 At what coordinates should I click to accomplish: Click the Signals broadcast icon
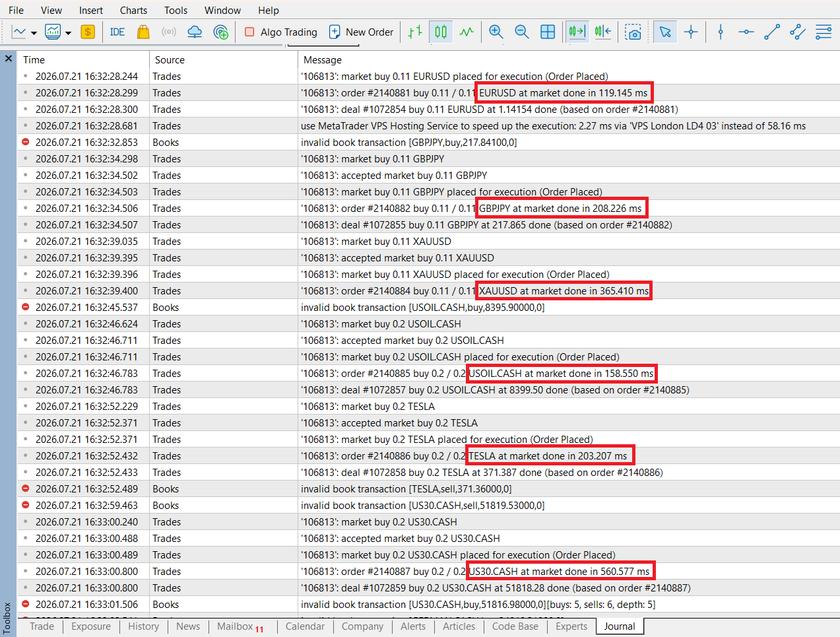pos(169,32)
